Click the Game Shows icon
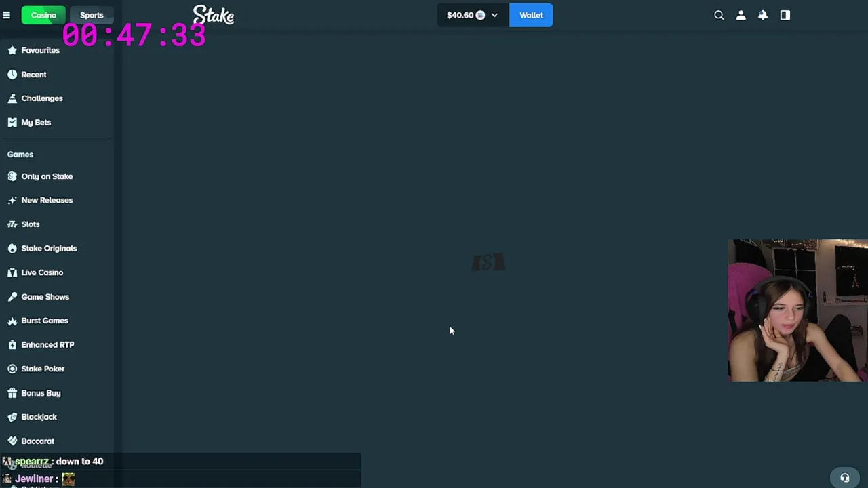 12,297
